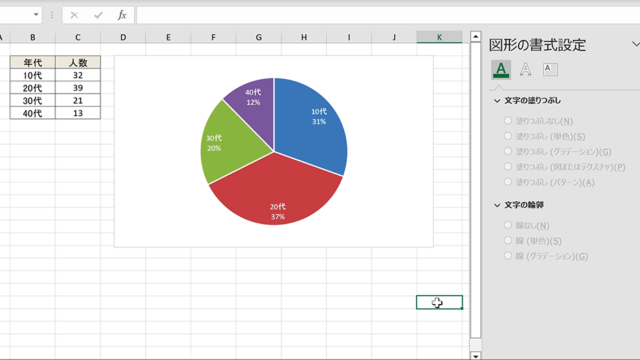Select column E header
This screenshot has height=360, width=640.
168,37
